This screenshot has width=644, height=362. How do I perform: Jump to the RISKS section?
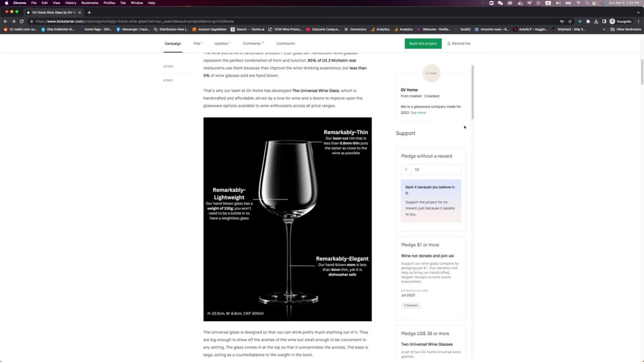(168, 80)
